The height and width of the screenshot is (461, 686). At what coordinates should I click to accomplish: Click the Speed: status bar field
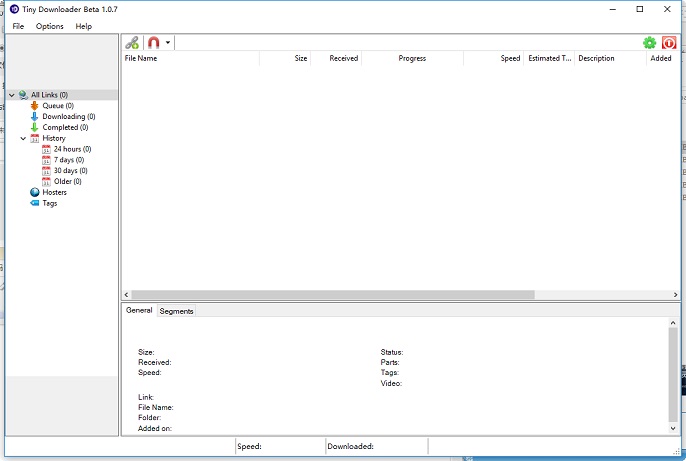[x=280, y=447]
